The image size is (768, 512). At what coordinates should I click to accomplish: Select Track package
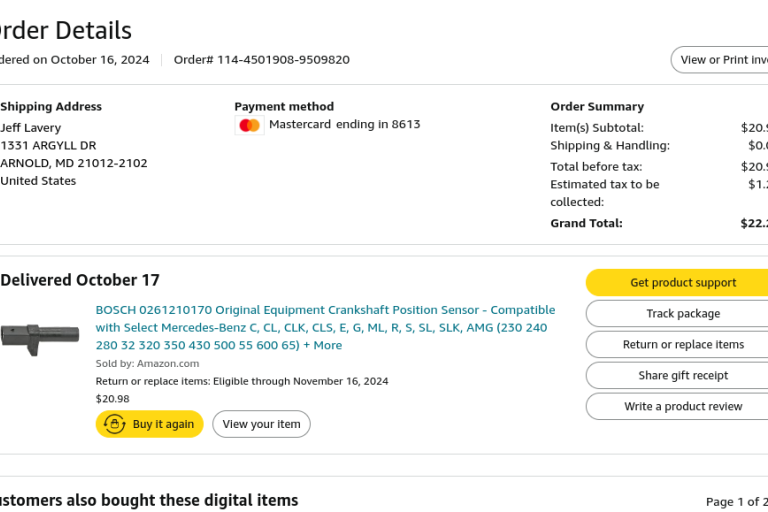click(x=682, y=314)
